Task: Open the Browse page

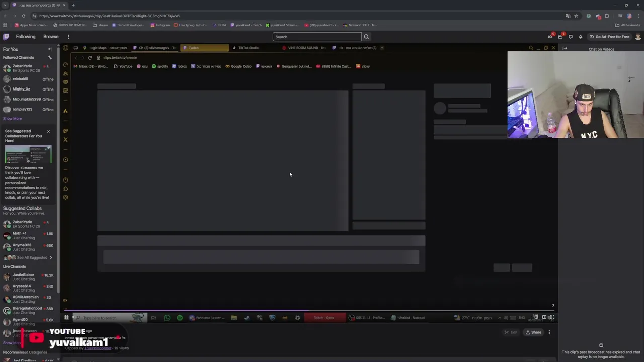Action: 51,37
